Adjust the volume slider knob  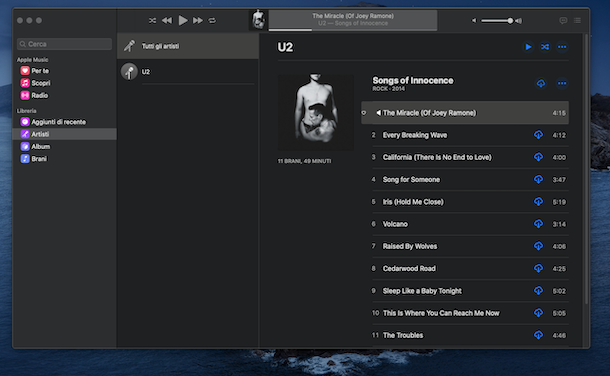click(x=510, y=21)
